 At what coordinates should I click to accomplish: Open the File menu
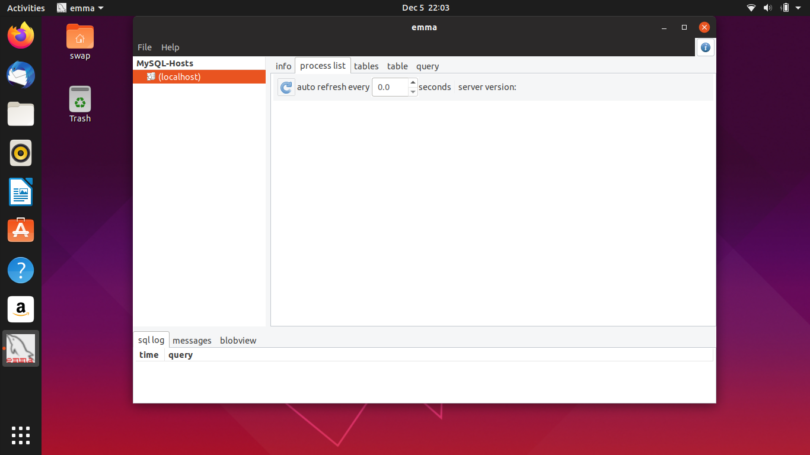pyautogui.click(x=145, y=47)
